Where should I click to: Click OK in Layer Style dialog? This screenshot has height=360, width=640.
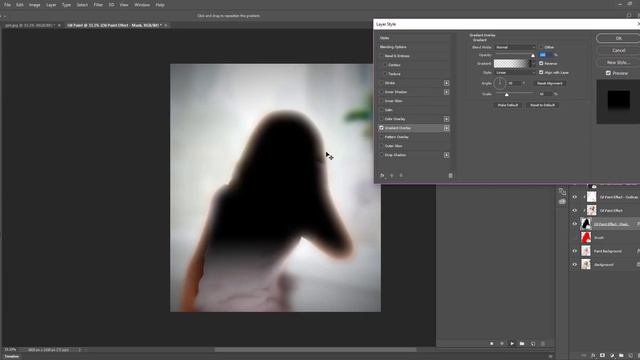618,38
